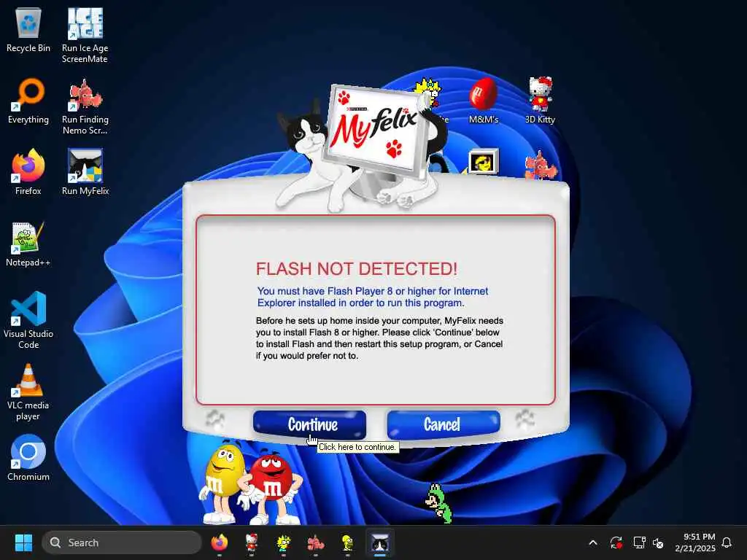Open the Windows Start menu
The height and width of the screenshot is (560, 747).
click(x=23, y=542)
